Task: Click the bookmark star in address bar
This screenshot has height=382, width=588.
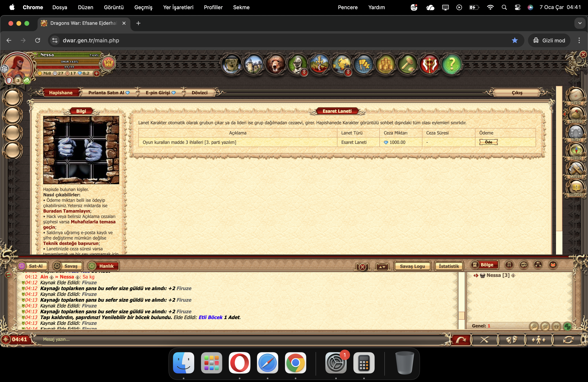Action: click(x=515, y=40)
